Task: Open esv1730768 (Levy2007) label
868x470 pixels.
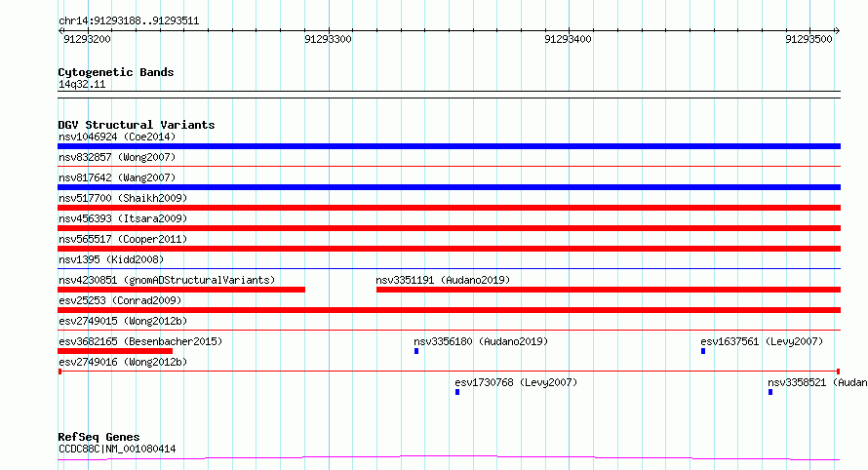Action: (516, 382)
